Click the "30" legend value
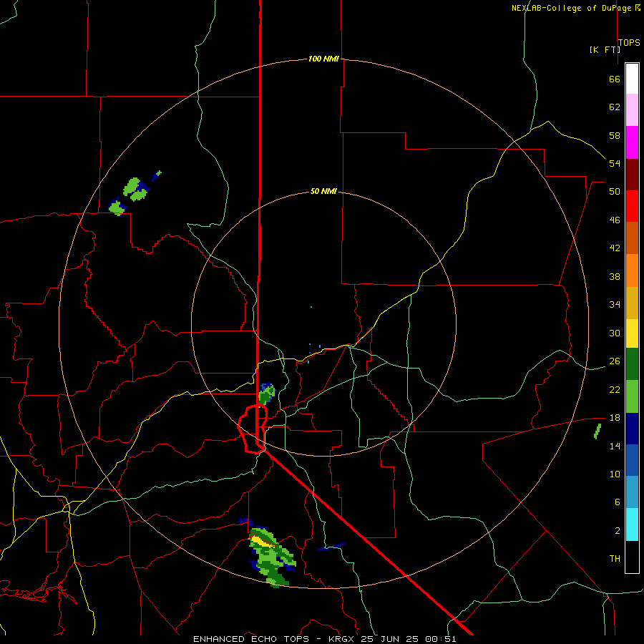 [x=615, y=333]
